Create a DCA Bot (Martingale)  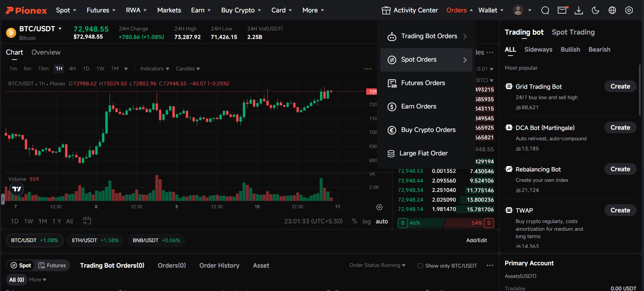pyautogui.click(x=620, y=128)
